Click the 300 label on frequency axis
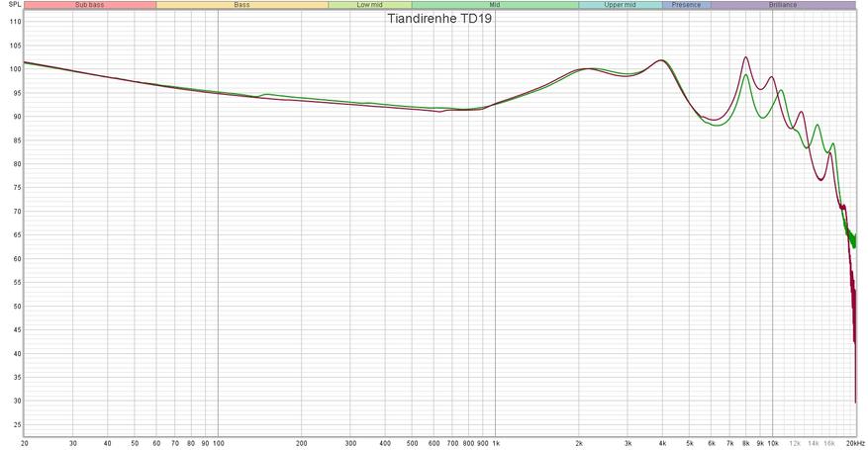The width and height of the screenshot is (868, 450). tap(350, 443)
